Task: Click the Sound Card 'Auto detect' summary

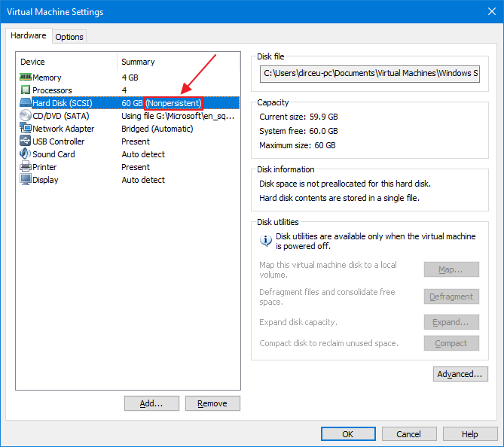Action: [x=143, y=154]
